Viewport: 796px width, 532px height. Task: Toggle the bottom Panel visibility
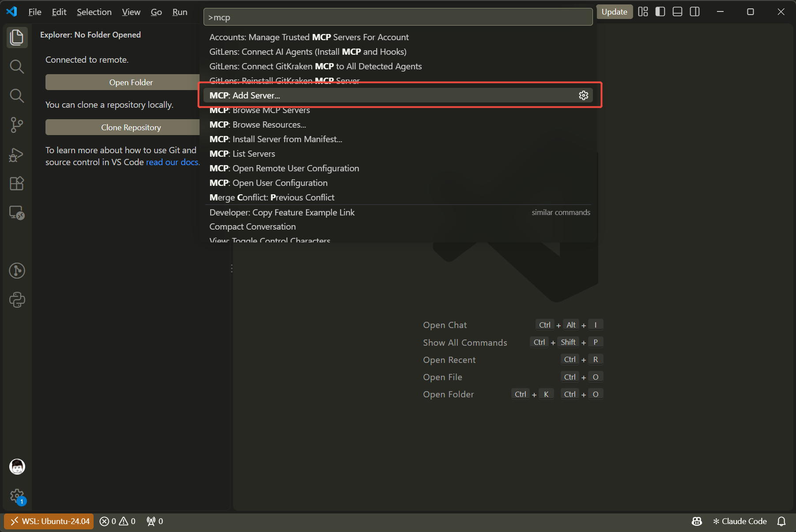[677, 12]
